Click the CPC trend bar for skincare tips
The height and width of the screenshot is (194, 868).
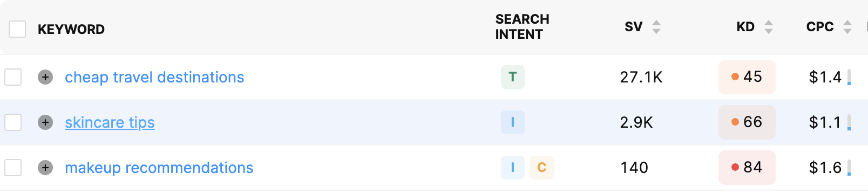[849, 122]
